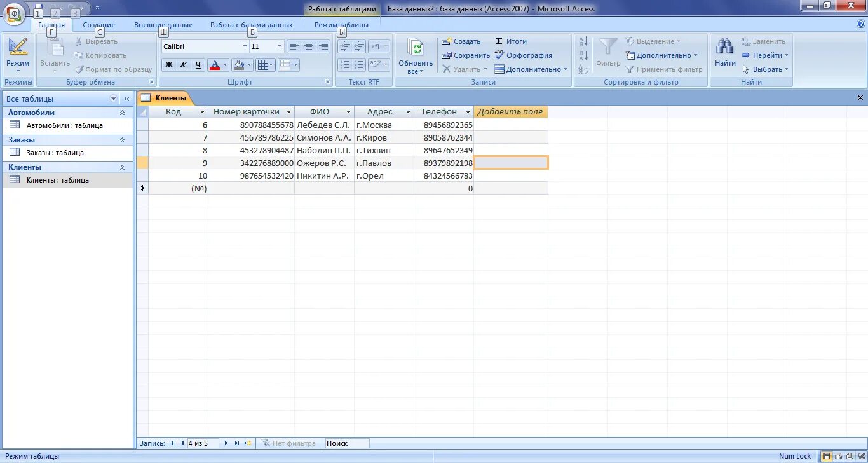Go to previous record in navigator
This screenshot has width=868, height=463.
tap(182, 443)
